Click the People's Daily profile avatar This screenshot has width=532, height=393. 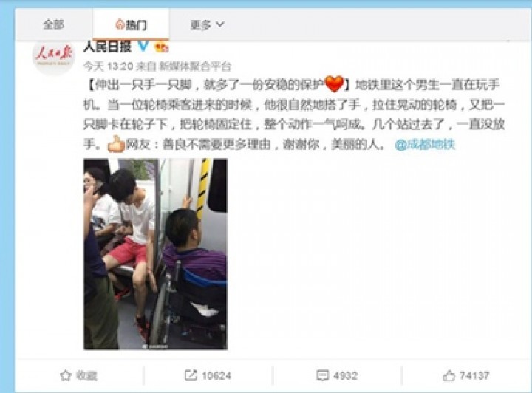tap(53, 56)
